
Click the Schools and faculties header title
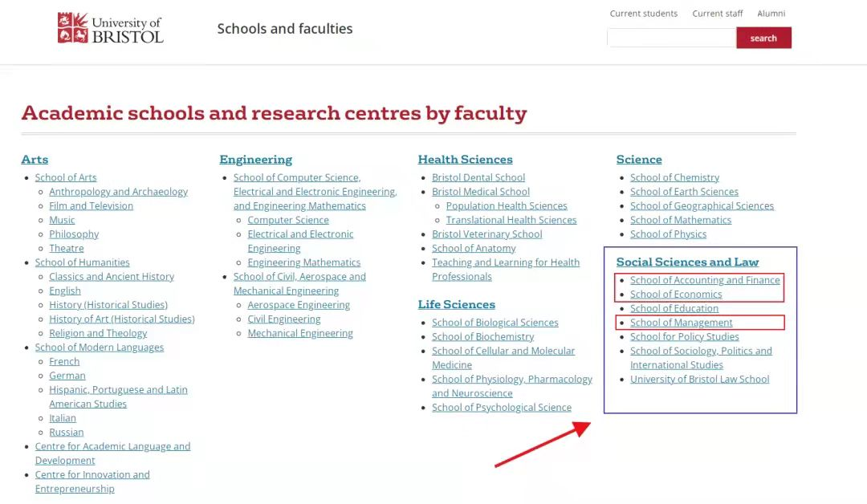coord(285,29)
